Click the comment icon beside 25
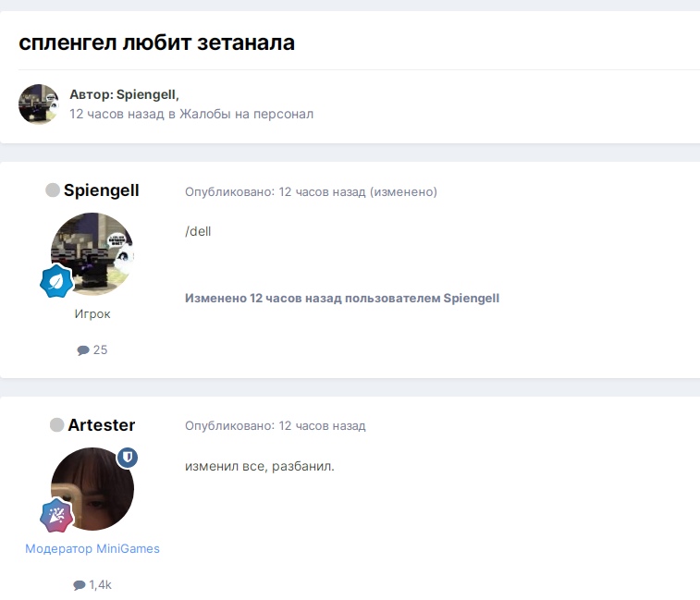 coord(83,350)
